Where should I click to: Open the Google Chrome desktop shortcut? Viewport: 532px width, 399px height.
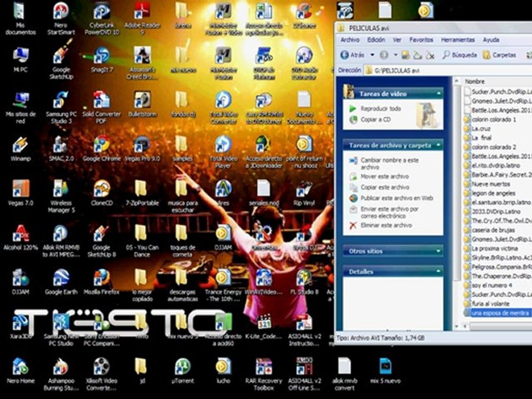(x=101, y=149)
